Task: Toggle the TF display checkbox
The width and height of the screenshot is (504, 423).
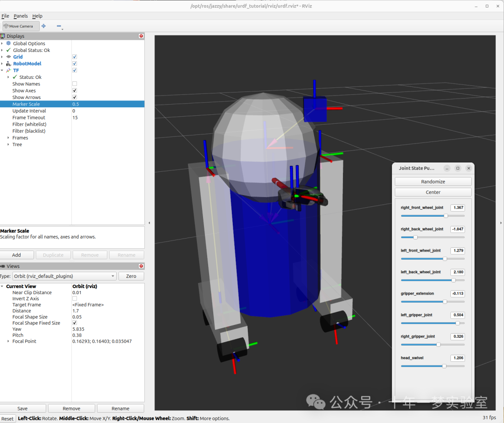Action: 75,70
